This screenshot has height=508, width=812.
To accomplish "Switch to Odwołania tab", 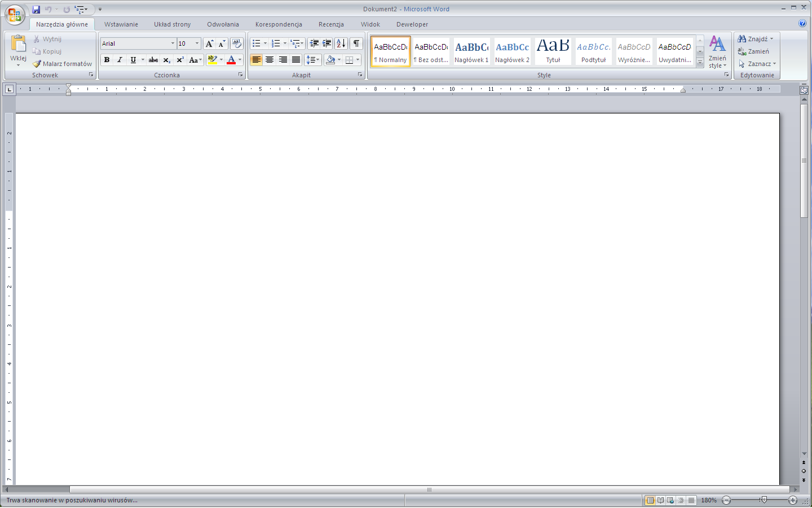I will (223, 24).
